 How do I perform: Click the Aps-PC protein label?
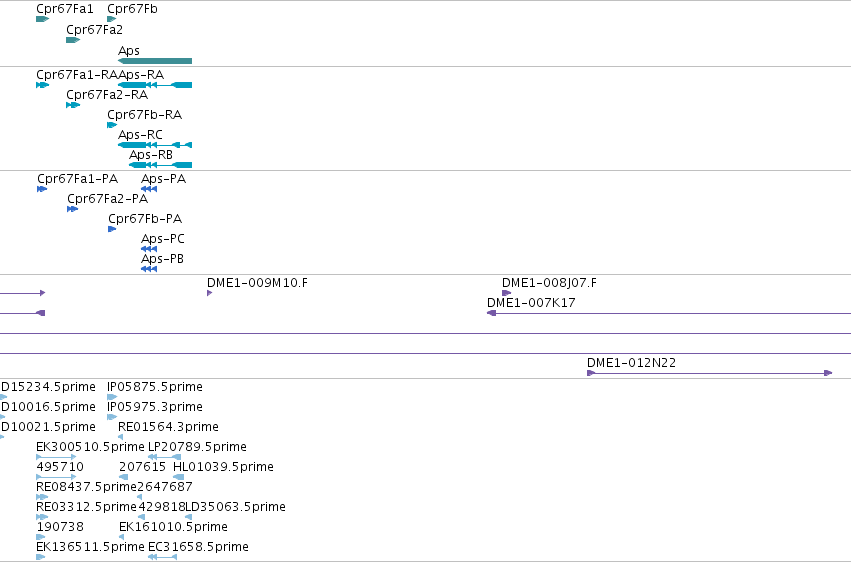coord(163,239)
